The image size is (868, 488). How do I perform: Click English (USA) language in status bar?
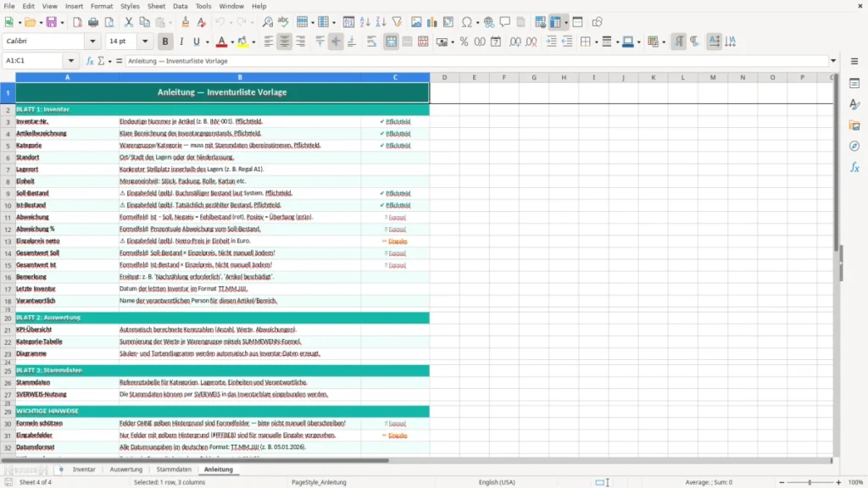pos(497,482)
